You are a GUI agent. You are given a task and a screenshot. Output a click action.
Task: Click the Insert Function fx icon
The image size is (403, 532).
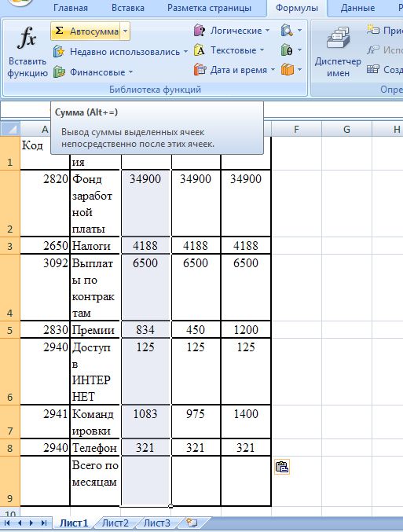27,38
